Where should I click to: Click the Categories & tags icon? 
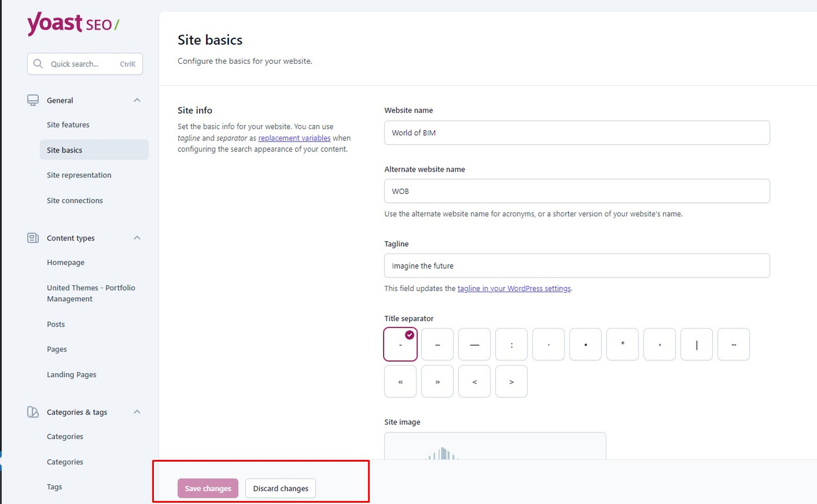tap(33, 412)
